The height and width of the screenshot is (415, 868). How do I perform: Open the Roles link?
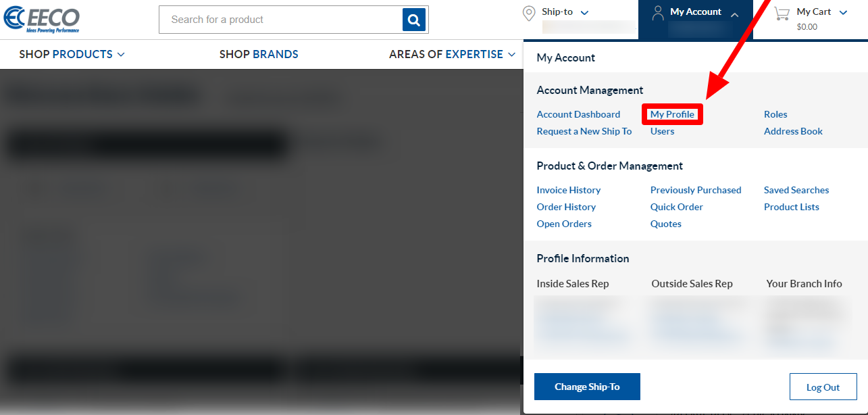point(775,114)
